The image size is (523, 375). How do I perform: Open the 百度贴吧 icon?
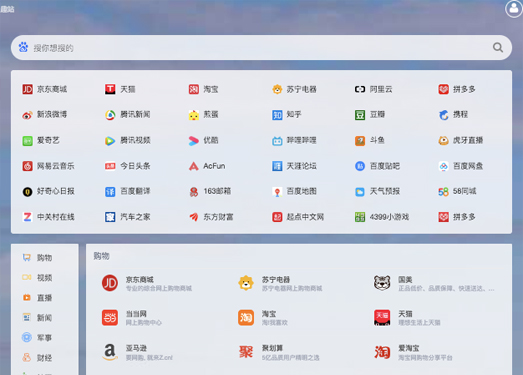point(360,166)
